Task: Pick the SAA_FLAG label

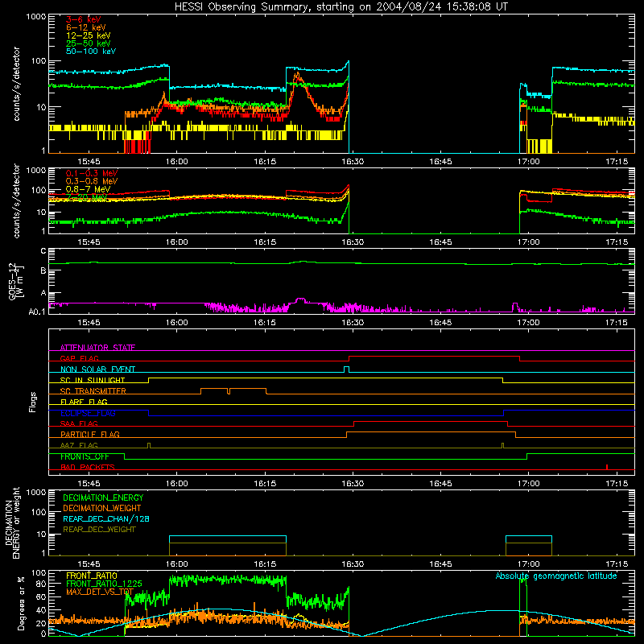Action: 79,423
